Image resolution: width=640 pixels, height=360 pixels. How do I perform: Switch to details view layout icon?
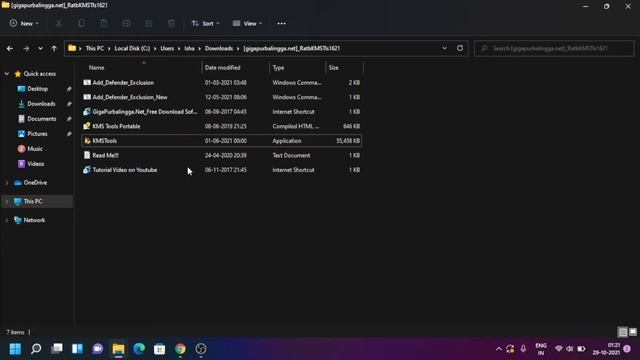point(623,332)
